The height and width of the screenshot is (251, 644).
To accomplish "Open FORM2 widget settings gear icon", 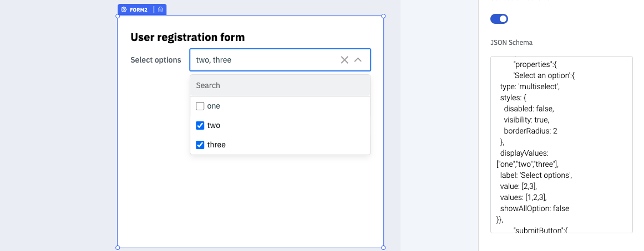I will click(124, 9).
